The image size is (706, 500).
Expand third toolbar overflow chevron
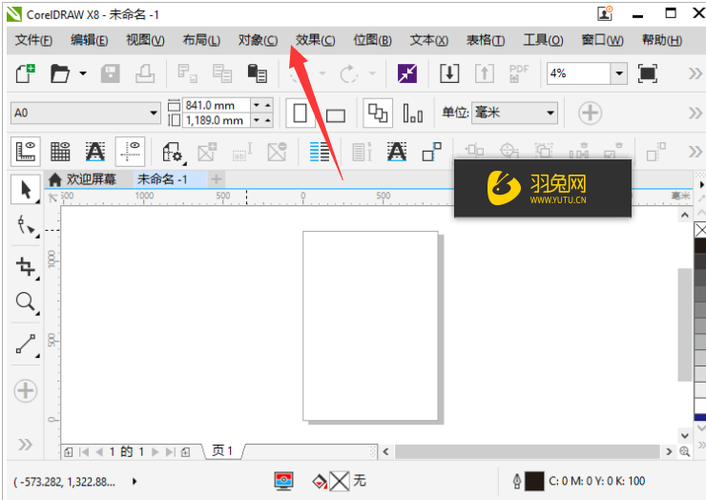(695, 152)
